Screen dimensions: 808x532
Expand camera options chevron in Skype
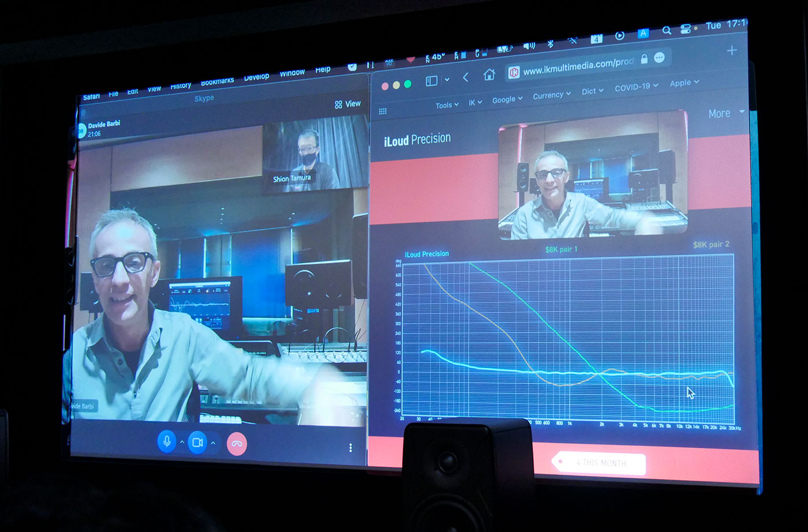(x=213, y=443)
